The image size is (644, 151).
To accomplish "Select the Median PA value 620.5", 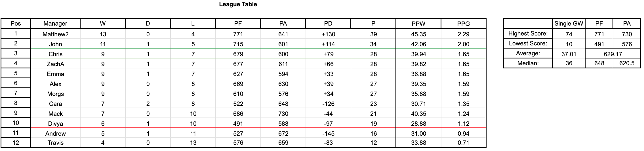I will [x=627, y=63].
